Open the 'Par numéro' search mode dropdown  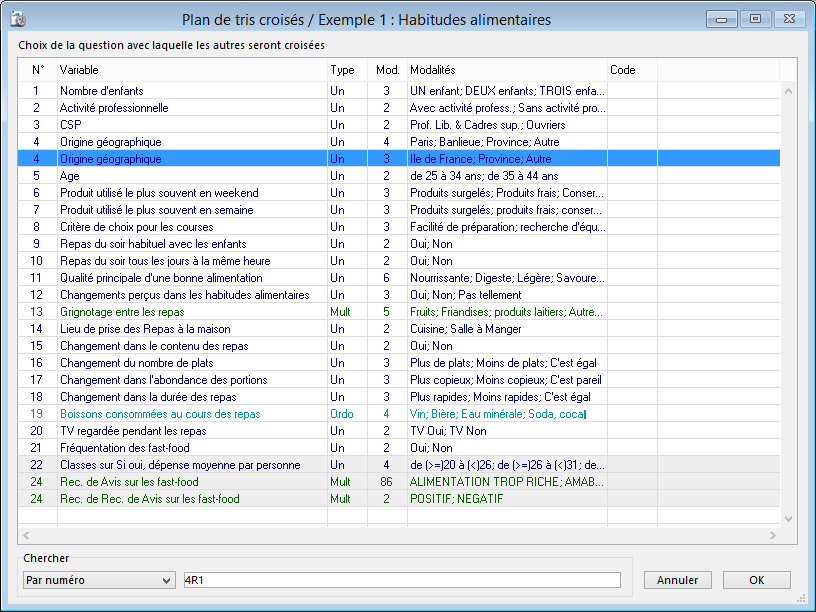(x=98, y=580)
